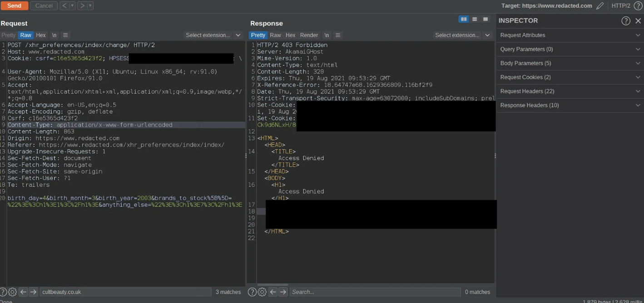
Task: Go forward to next request in history
Action: coord(82,6)
